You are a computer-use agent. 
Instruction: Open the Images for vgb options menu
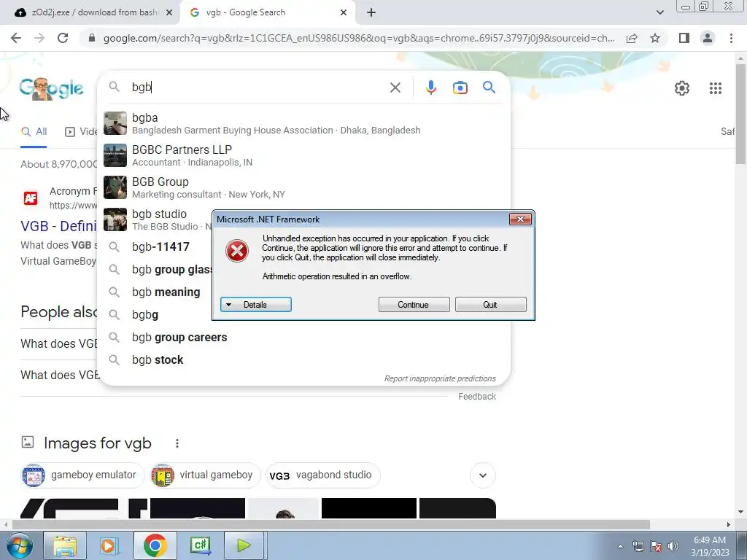click(x=177, y=443)
